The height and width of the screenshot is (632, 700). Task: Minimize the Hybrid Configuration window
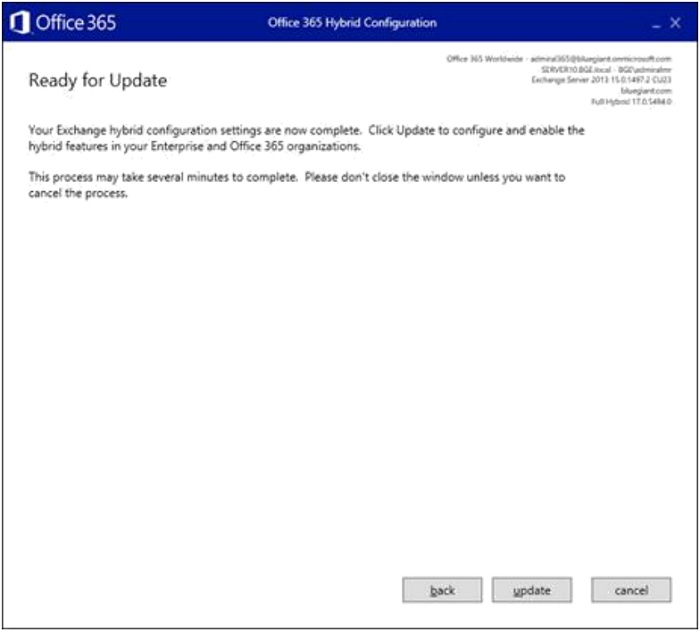pos(656,23)
